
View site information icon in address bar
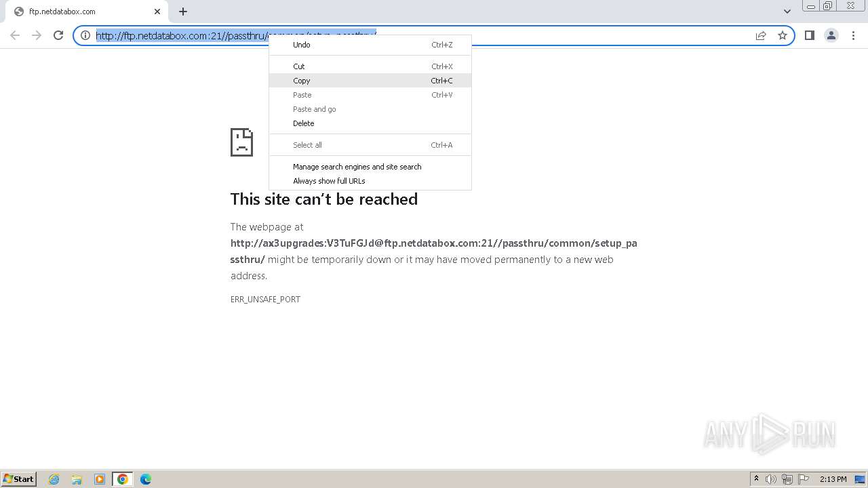85,35
